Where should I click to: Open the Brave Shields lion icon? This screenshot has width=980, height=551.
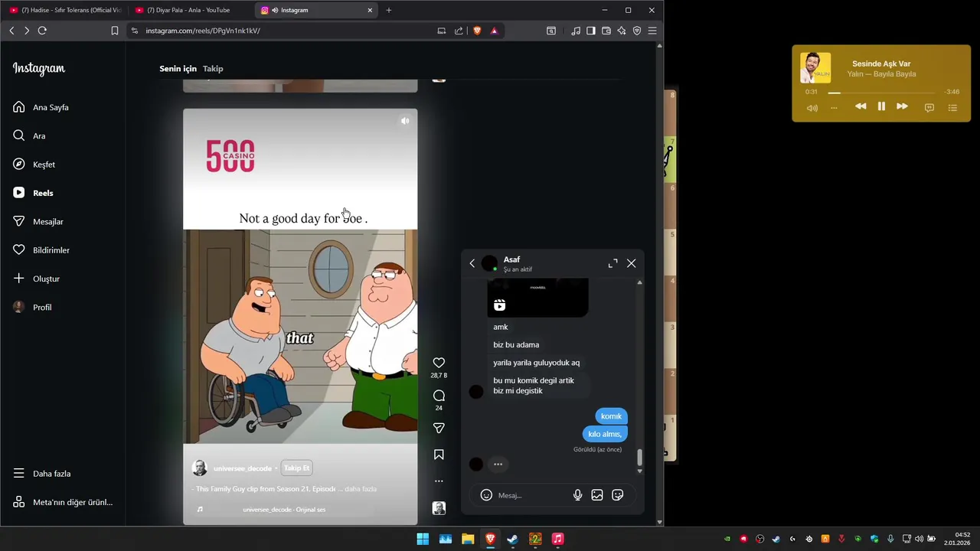477,31
